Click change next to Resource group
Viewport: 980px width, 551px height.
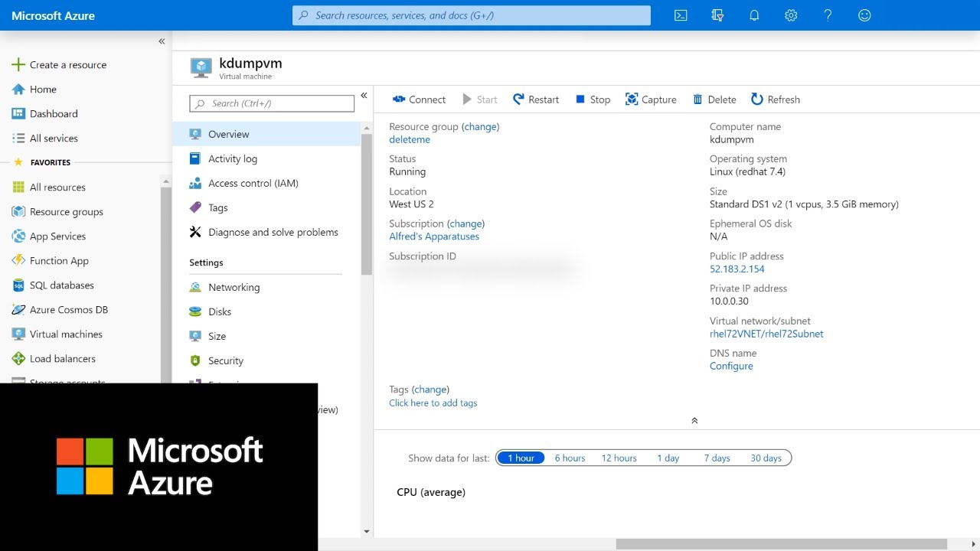pos(481,127)
